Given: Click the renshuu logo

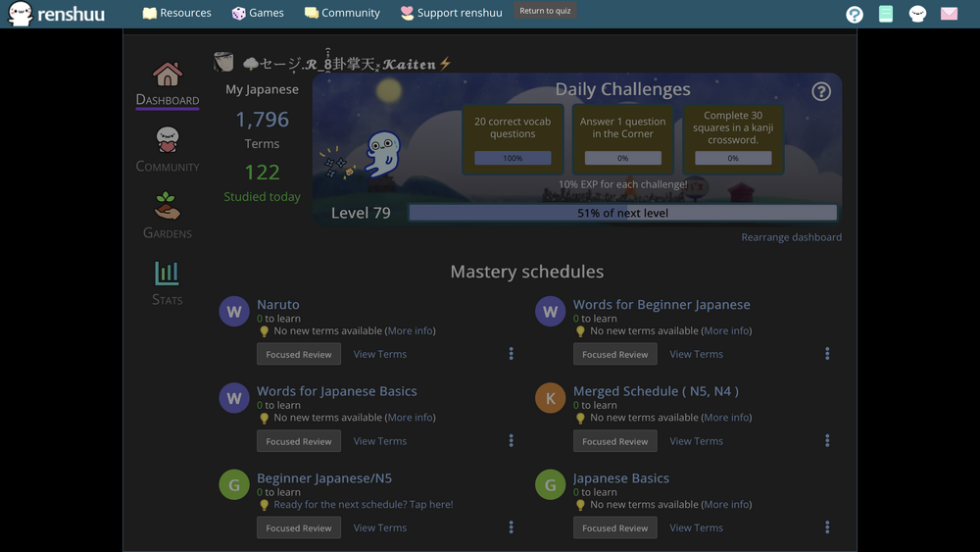Looking at the screenshot, I should point(57,14).
